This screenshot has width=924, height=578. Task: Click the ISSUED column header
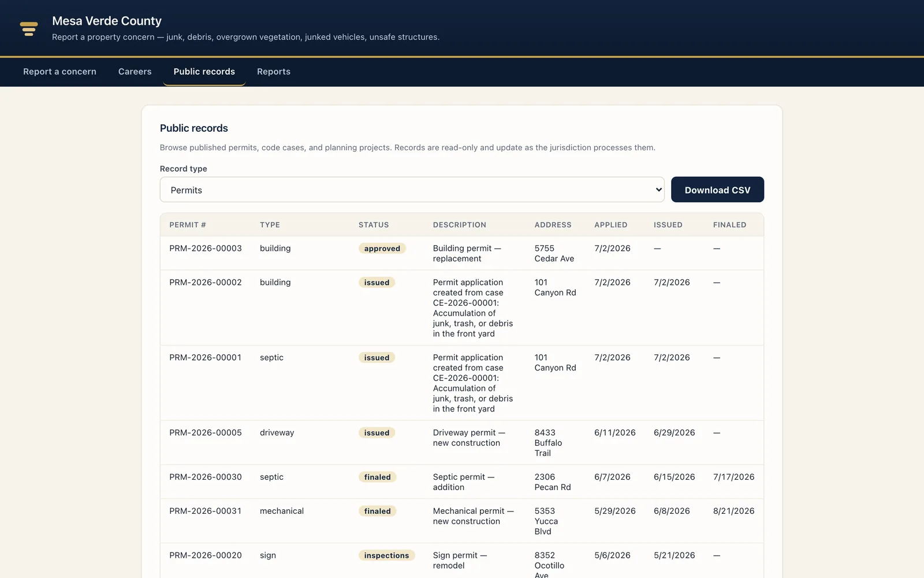668,225
